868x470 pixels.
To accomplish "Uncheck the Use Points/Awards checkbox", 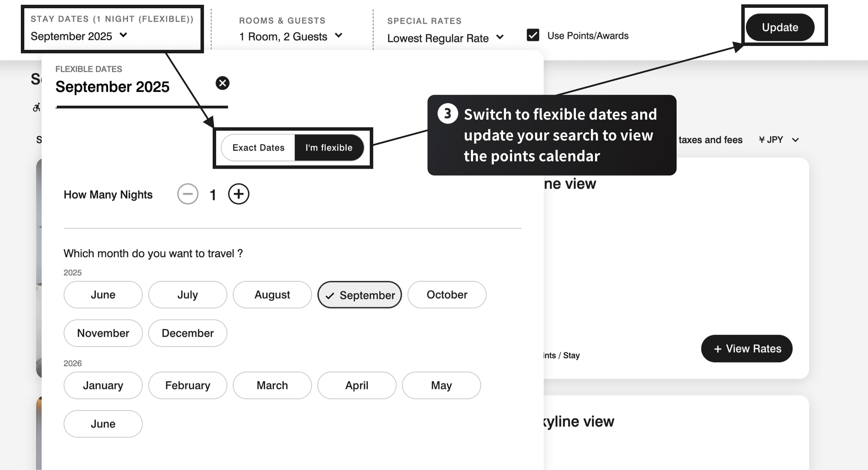I will click(x=533, y=35).
